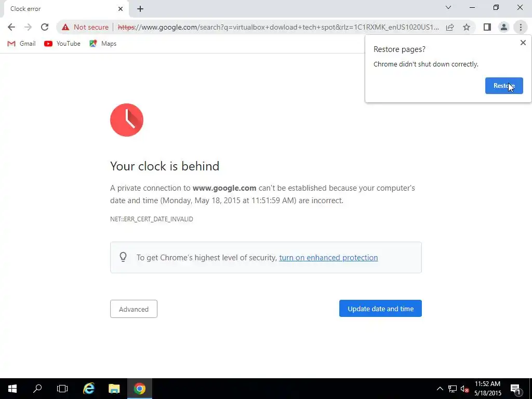
Task: Click the "Not secure" label
Action: pos(91,27)
